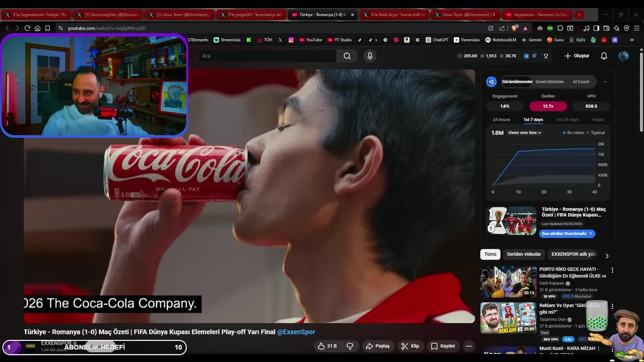
Task: Select the 24 hours range tab
Action: pos(501,120)
